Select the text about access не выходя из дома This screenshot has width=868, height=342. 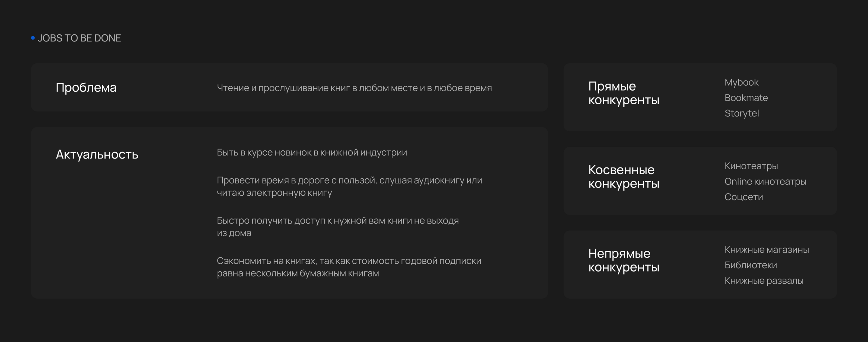338,227
